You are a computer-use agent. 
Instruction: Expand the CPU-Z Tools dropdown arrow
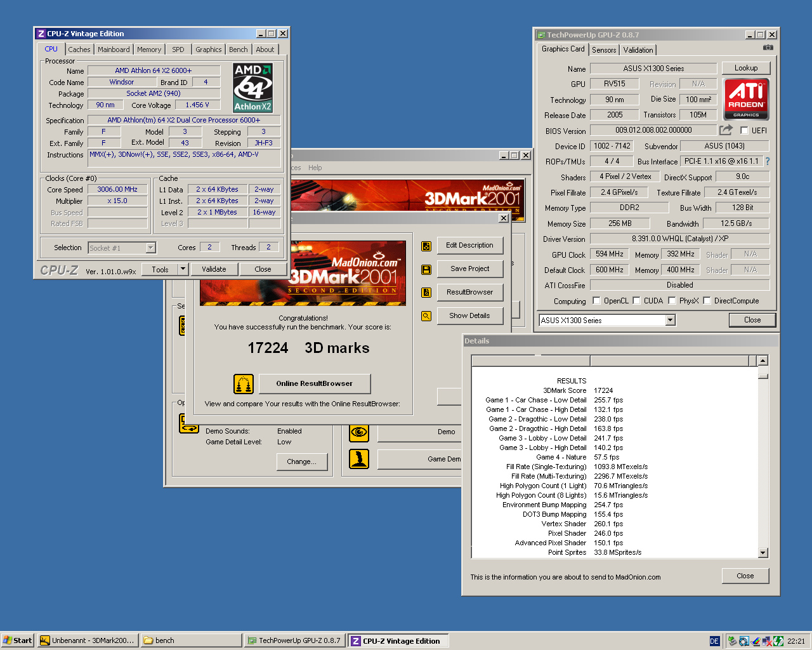pos(183,269)
